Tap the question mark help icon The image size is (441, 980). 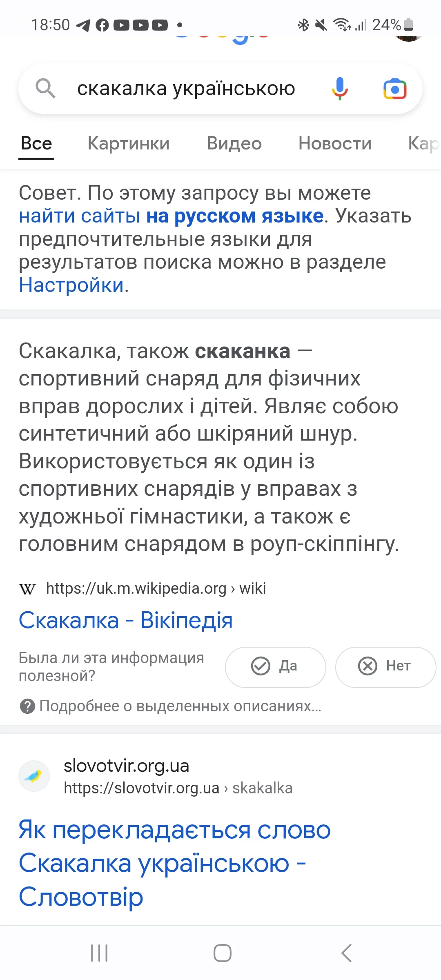click(x=27, y=706)
